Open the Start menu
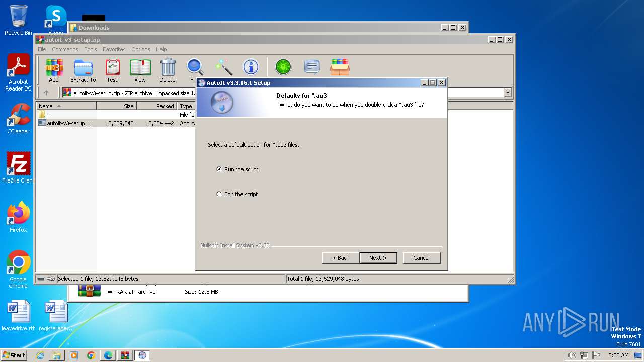Image resolution: width=644 pixels, height=362 pixels. (14, 355)
